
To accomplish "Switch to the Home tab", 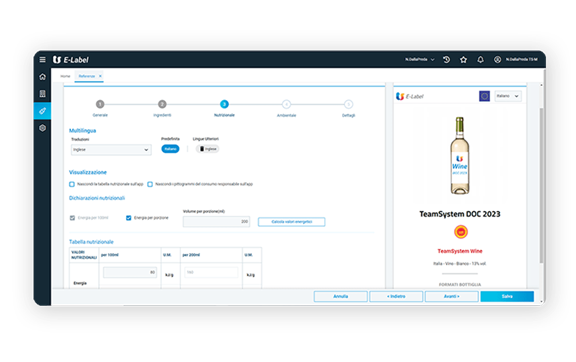I will point(65,76).
